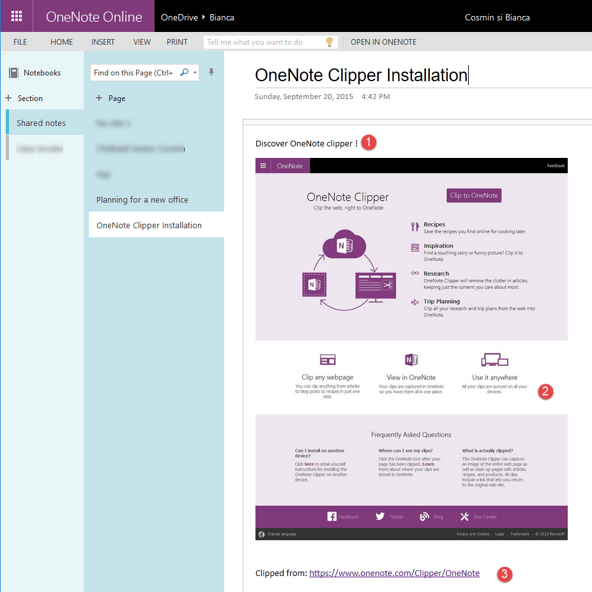Click the Notebooks book icon
592x592 pixels.
coord(14,73)
